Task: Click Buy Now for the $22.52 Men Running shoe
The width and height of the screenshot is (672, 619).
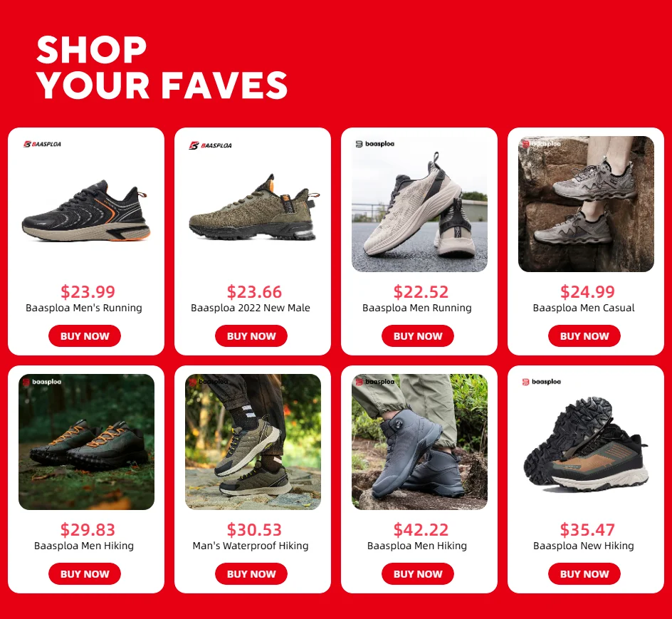Action: point(418,336)
